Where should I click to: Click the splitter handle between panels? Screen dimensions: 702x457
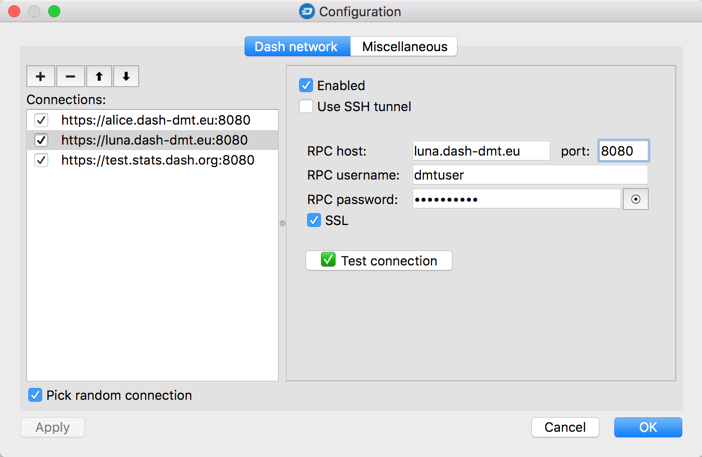tap(283, 223)
